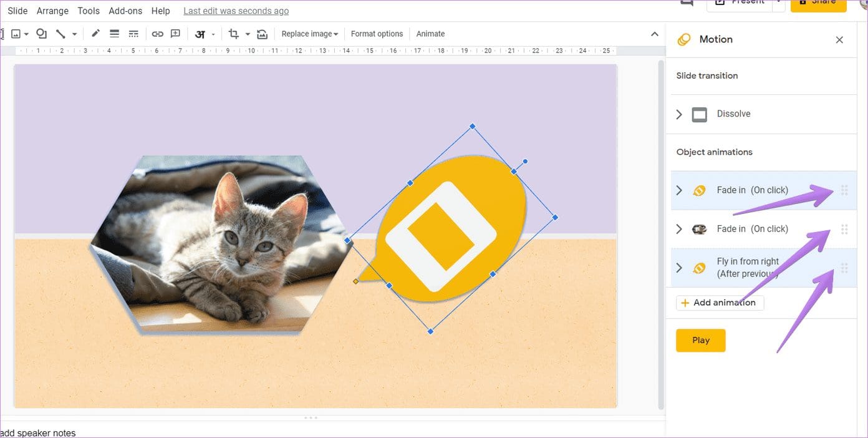Open the Replace image dropdown

point(309,34)
